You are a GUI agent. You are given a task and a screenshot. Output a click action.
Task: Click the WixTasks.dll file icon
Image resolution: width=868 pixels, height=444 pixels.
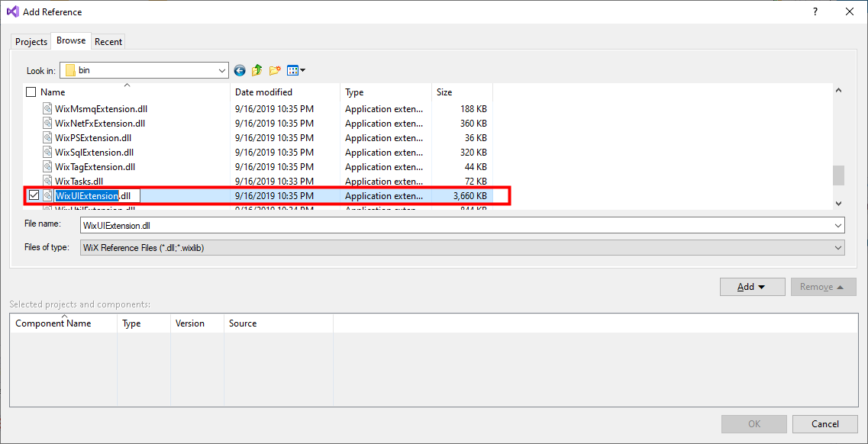click(x=48, y=181)
